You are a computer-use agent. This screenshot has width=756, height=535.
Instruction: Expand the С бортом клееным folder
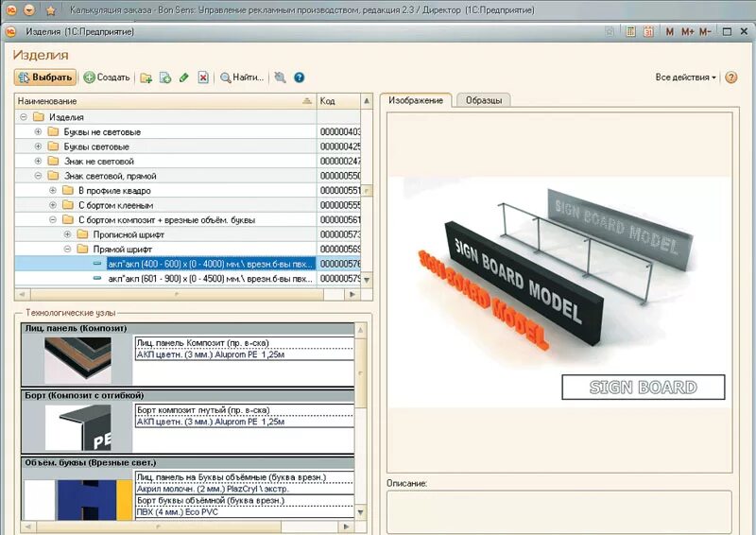click(x=53, y=205)
